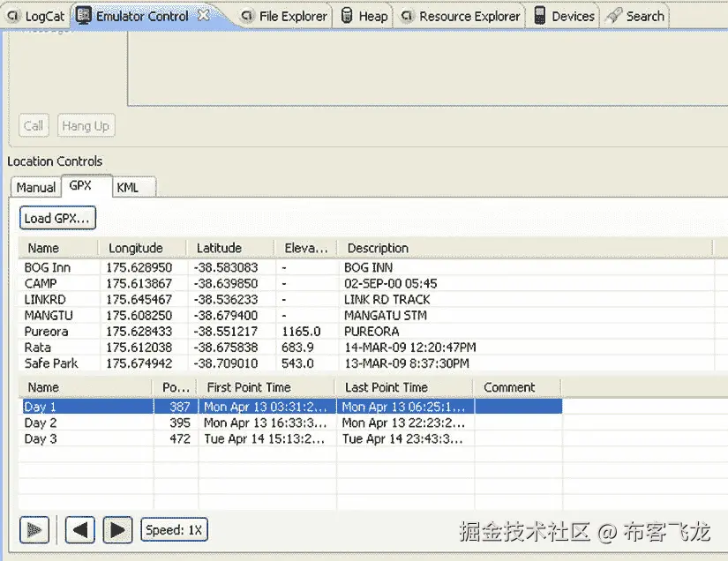Select the Day 1 track
Image resolution: width=728 pixels, height=561 pixels.
pyautogui.click(x=290, y=407)
